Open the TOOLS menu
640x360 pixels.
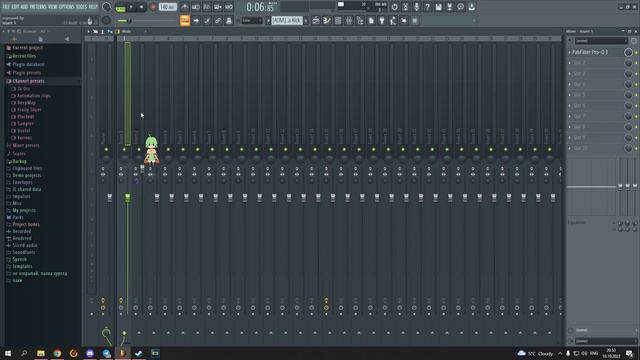tap(81, 7)
